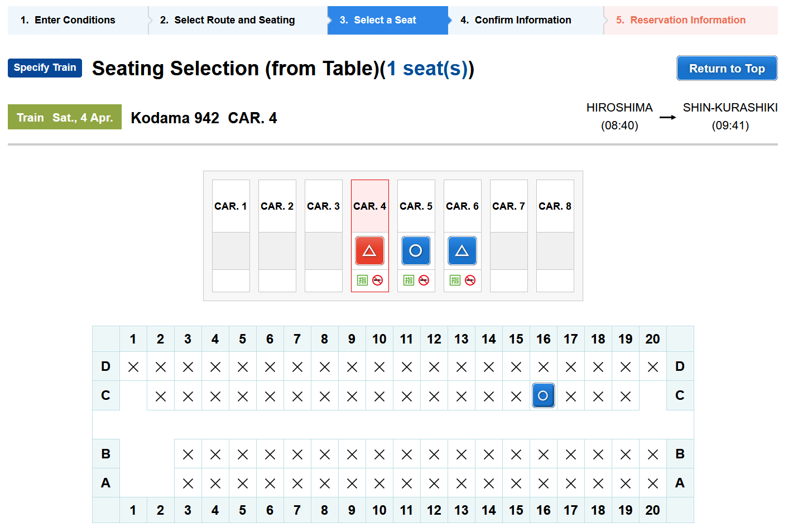Click the green reserved-seat icon under CAR. 4
Image resolution: width=793 pixels, height=532 pixels.
coord(363,280)
